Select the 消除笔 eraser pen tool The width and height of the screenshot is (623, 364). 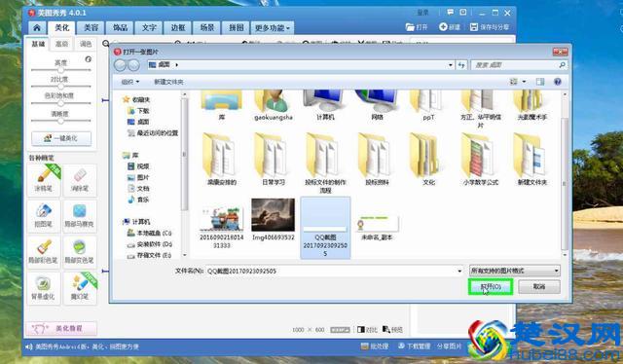[80, 180]
